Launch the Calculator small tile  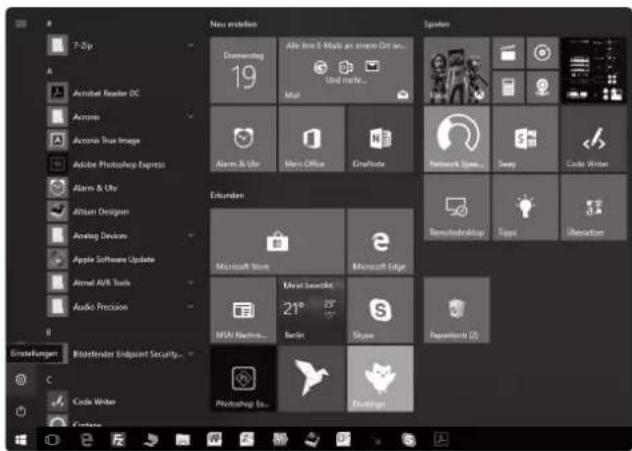(508, 87)
